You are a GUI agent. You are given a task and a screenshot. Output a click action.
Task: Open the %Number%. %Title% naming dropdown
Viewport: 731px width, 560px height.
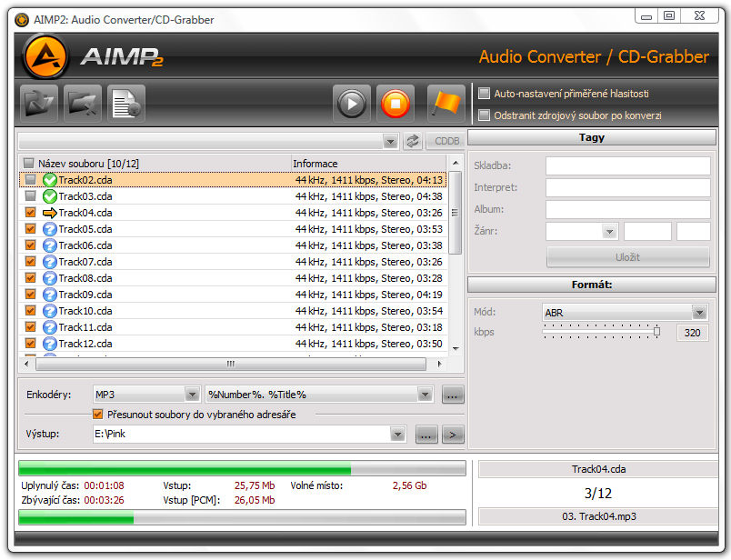click(x=425, y=395)
